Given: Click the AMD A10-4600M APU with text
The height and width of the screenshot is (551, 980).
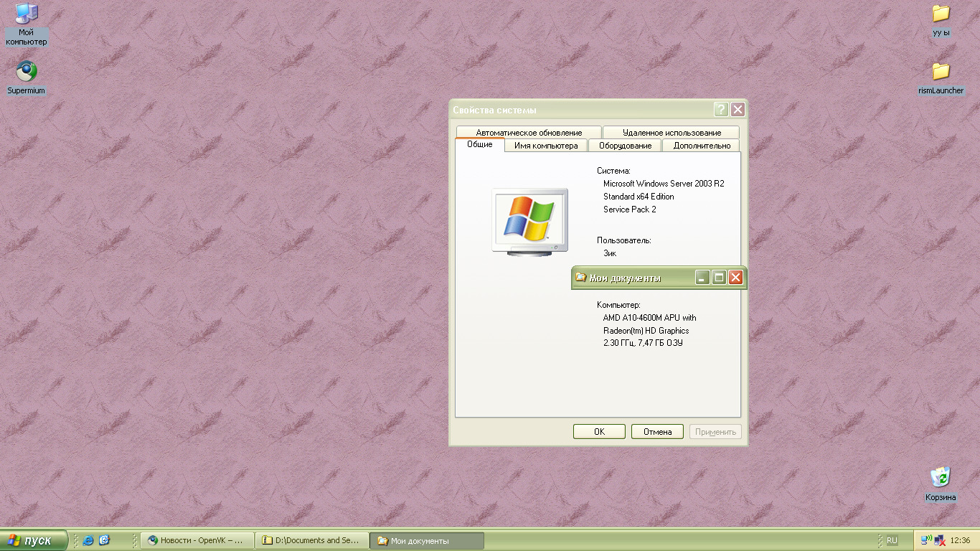Looking at the screenshot, I should [x=650, y=318].
